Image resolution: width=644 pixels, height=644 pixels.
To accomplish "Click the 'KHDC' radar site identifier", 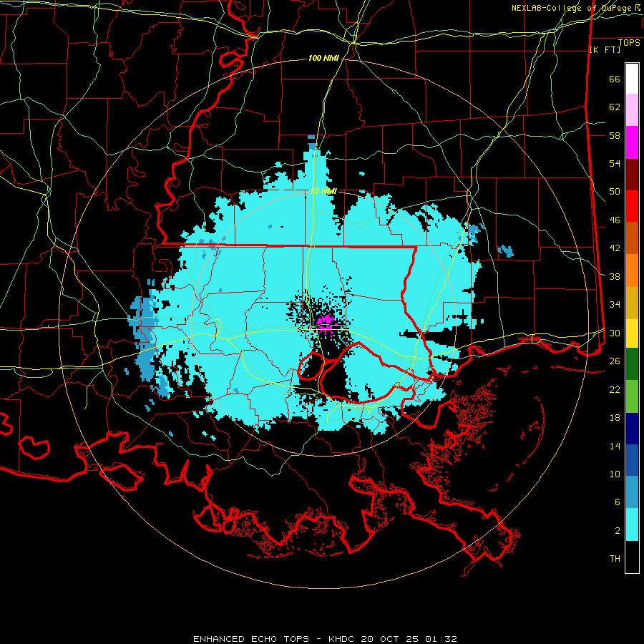I will pos(343,639).
